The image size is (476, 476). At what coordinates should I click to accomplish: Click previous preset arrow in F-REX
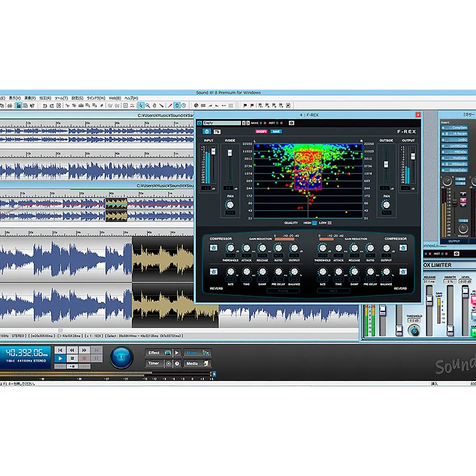[x=243, y=123]
